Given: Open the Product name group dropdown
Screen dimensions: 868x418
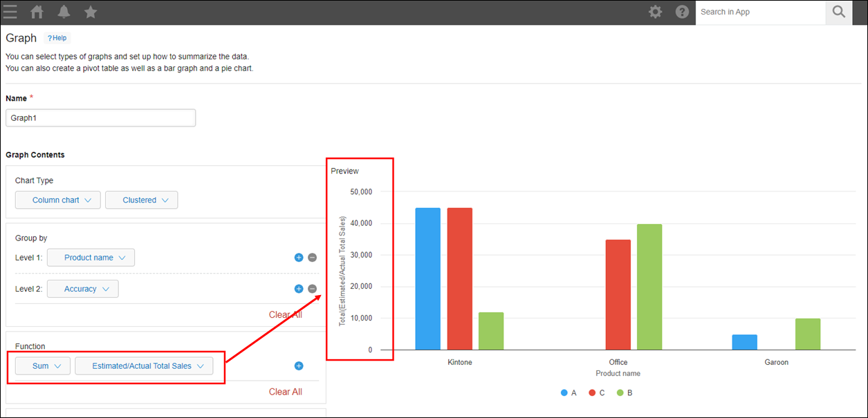Looking at the screenshot, I should (x=91, y=258).
